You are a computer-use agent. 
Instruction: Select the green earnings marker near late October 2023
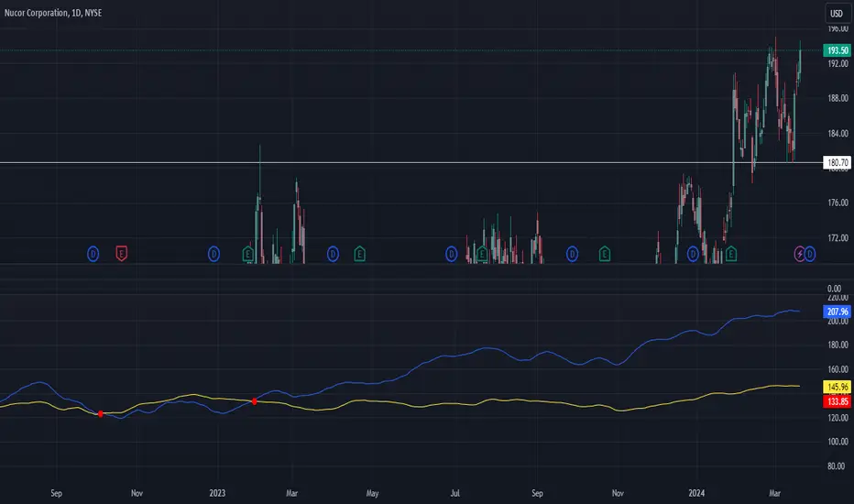605,253
